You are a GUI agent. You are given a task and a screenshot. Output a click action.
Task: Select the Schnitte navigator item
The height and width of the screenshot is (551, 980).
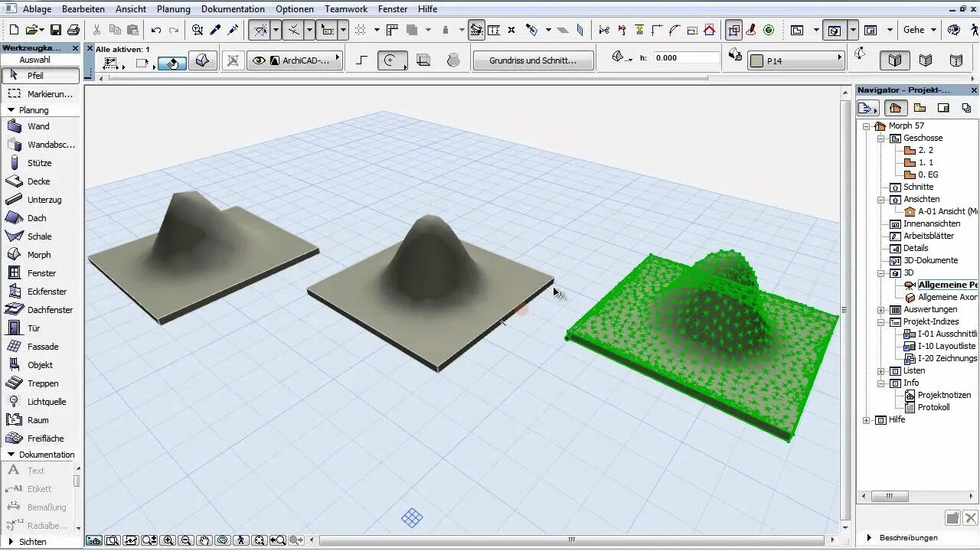tap(911, 187)
